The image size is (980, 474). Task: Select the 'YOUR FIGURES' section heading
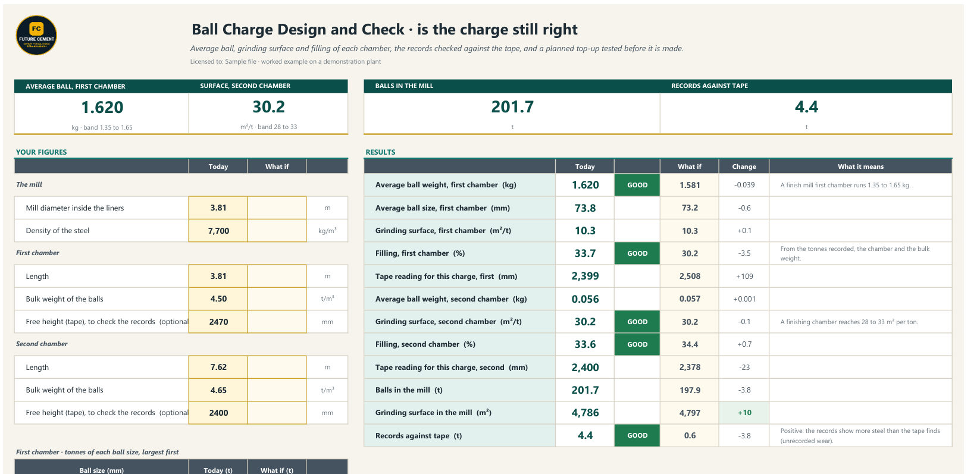tap(41, 152)
